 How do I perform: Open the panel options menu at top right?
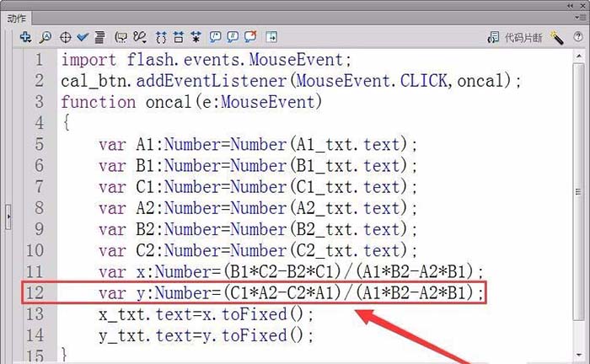[579, 18]
